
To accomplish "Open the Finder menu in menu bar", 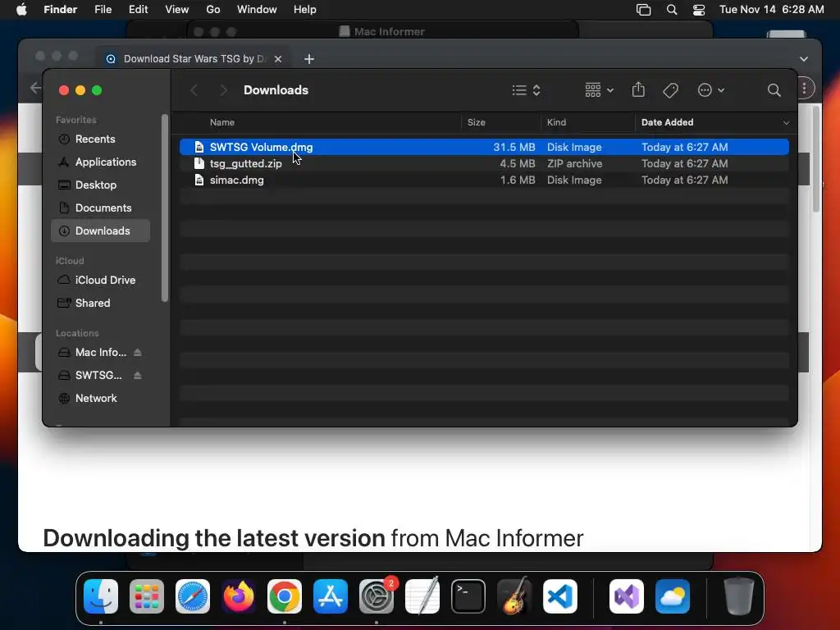I will click(x=60, y=10).
